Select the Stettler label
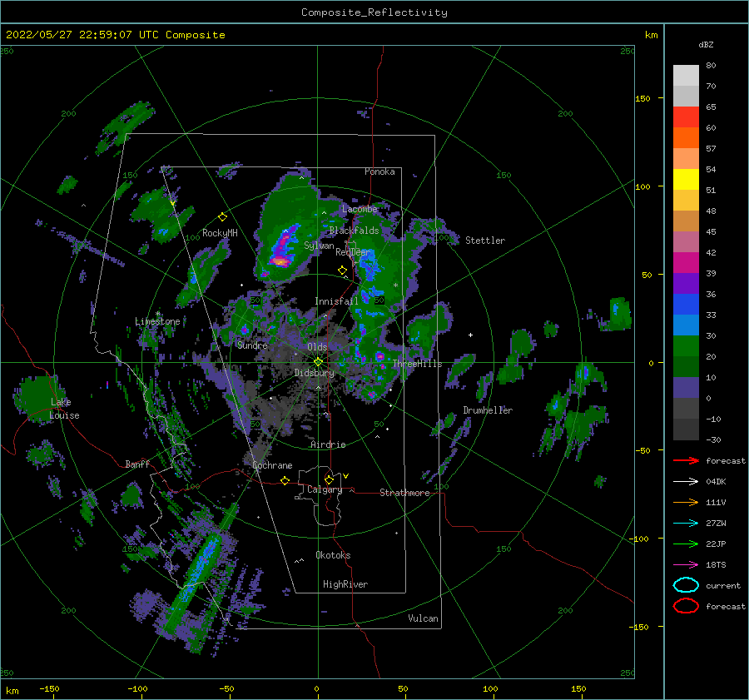749x700 pixels. pos(485,241)
